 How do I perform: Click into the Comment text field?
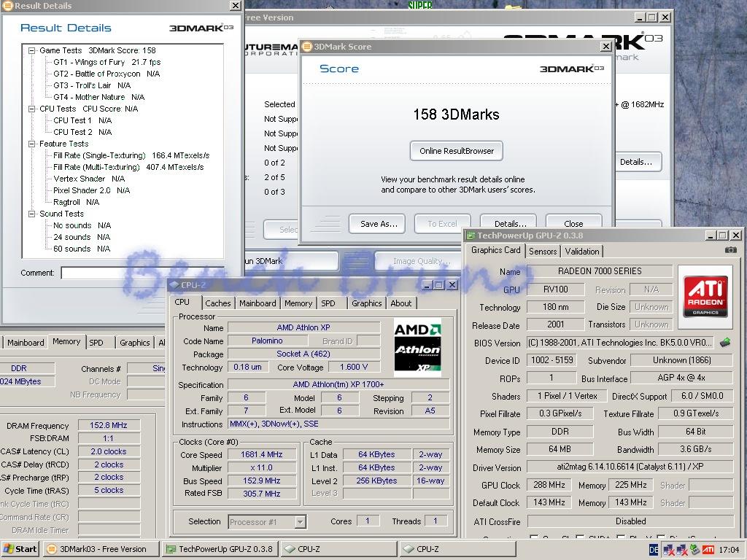(143, 273)
